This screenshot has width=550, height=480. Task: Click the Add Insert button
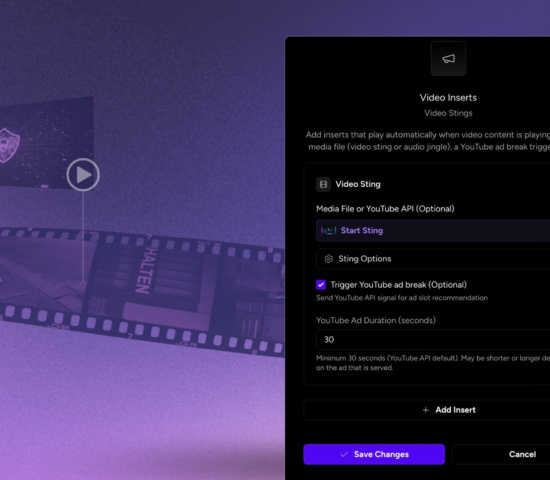(x=427, y=410)
